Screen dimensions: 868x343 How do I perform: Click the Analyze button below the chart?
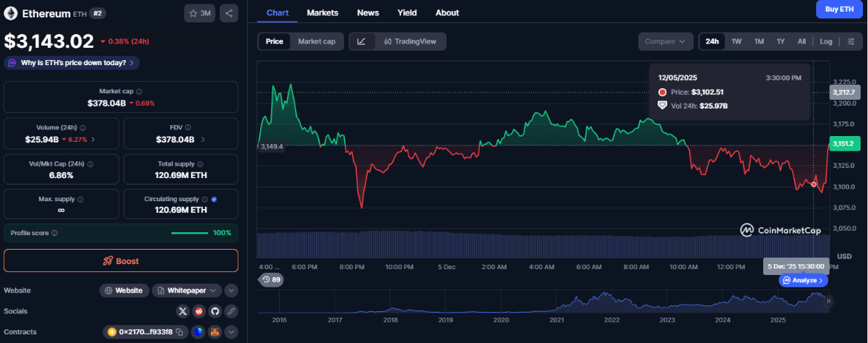[x=803, y=280]
